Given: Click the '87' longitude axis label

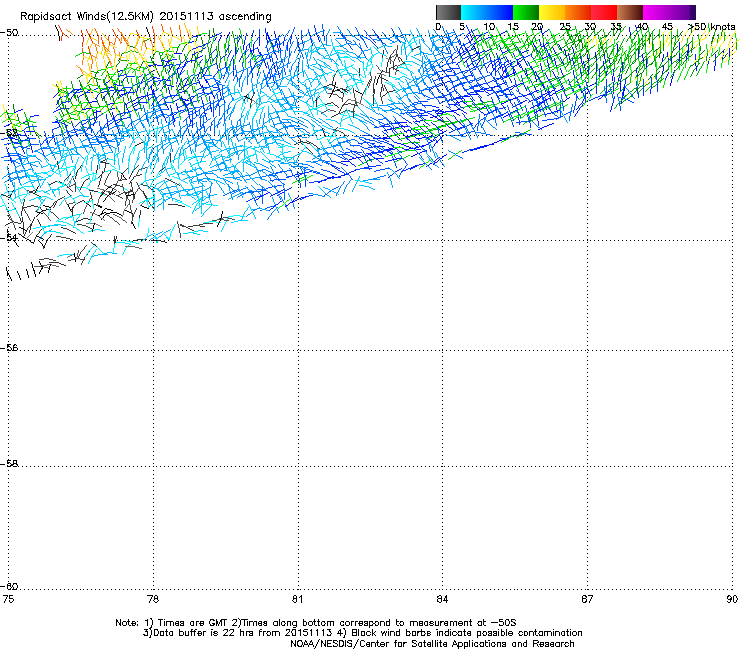Looking at the screenshot, I should 587,599.
